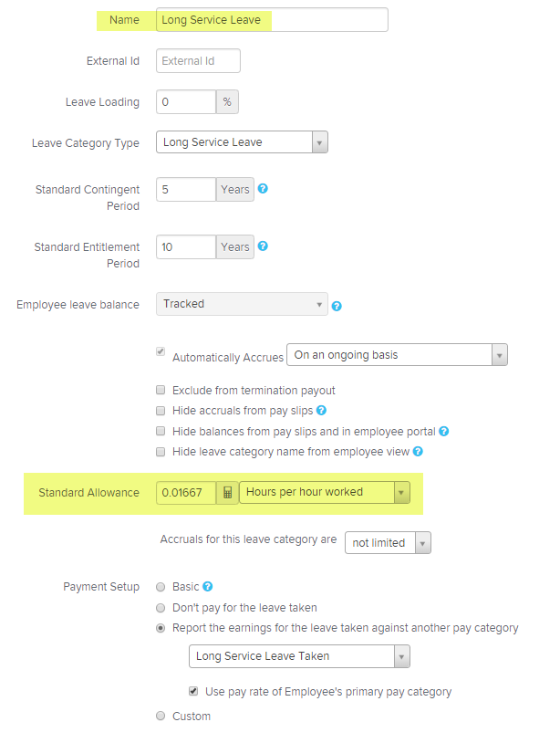Show help for Basic payment setup

click(207, 587)
